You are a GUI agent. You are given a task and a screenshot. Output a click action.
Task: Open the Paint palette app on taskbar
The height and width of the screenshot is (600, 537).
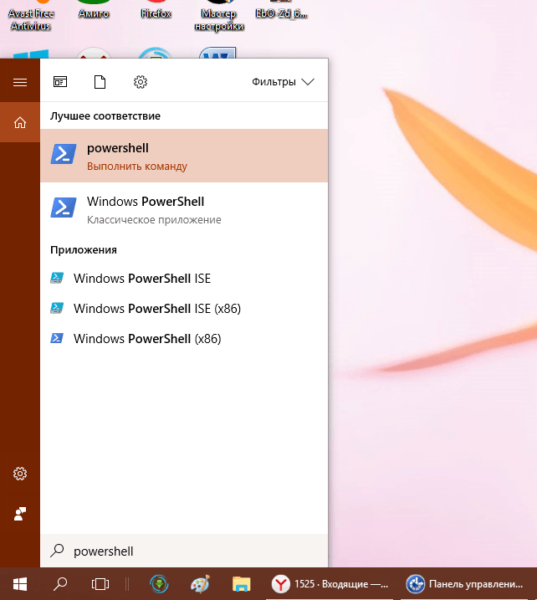pos(200,584)
